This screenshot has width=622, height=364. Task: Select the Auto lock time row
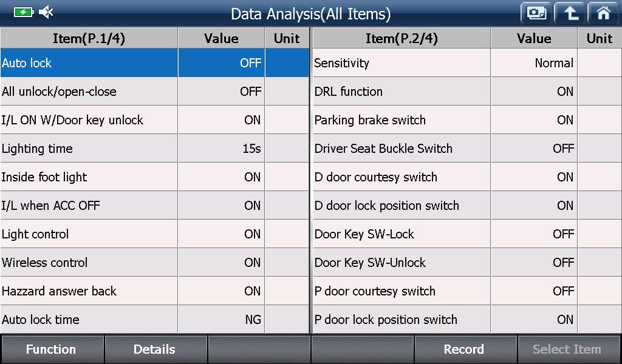154,320
